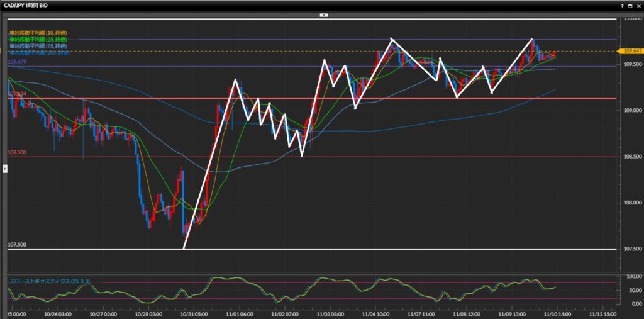
Task: Click the help question mark icon
Action: [x=623, y=6]
